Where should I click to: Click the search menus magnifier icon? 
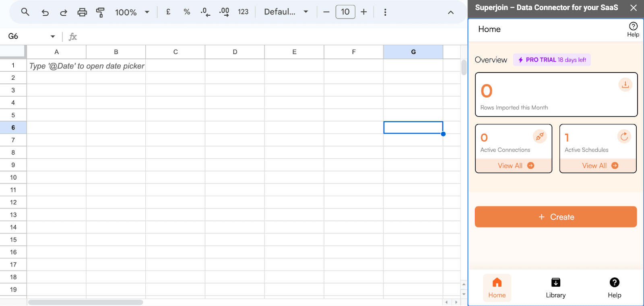[25, 12]
